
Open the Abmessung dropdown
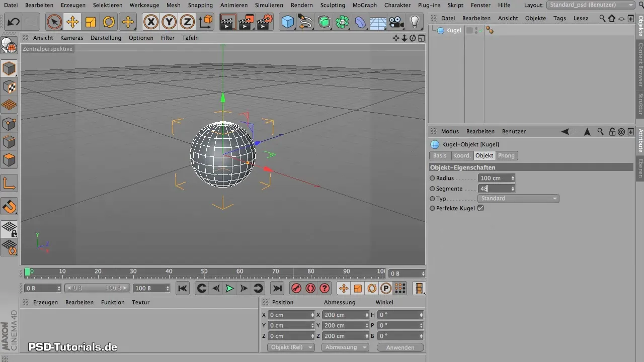point(345,347)
